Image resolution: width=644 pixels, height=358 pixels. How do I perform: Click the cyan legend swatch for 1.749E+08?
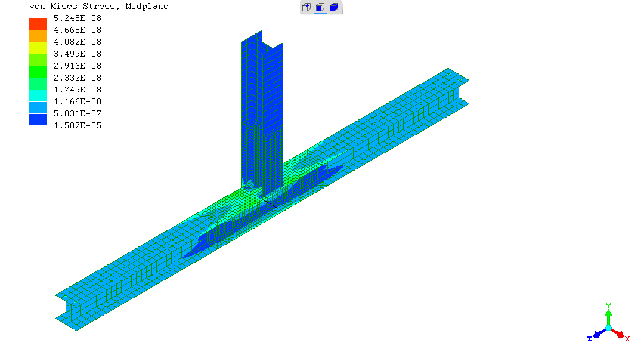(x=38, y=95)
